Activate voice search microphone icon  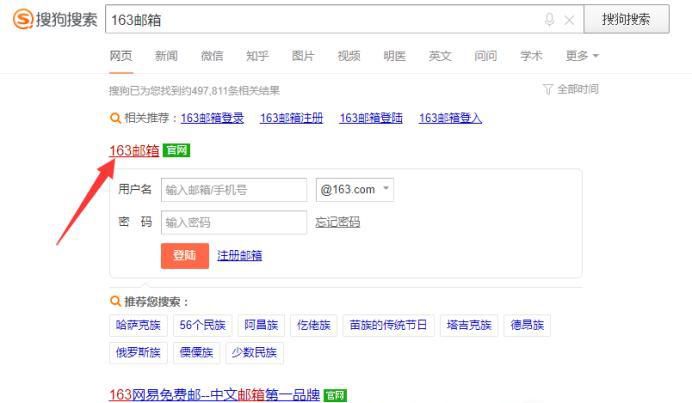click(549, 20)
